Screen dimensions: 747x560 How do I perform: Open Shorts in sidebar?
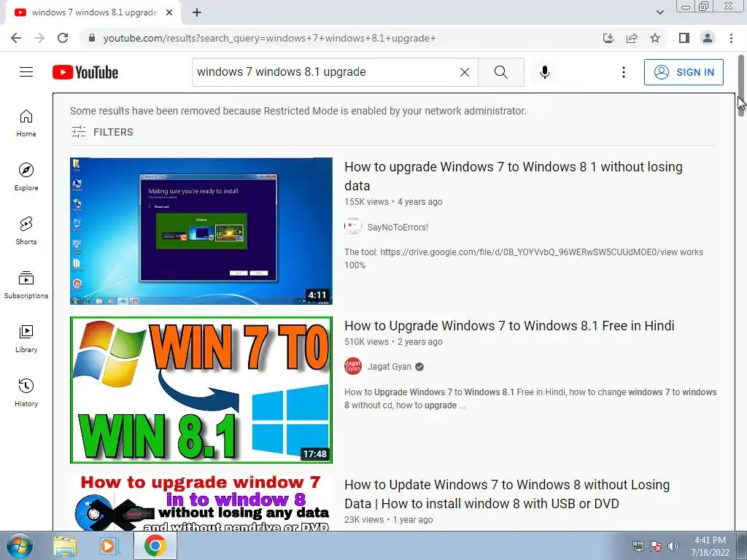pos(26,231)
